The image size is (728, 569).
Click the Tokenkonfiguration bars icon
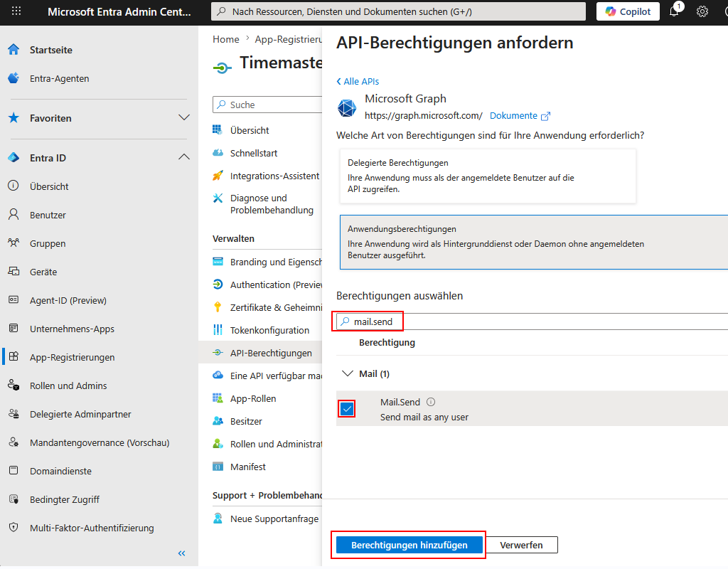[218, 330]
